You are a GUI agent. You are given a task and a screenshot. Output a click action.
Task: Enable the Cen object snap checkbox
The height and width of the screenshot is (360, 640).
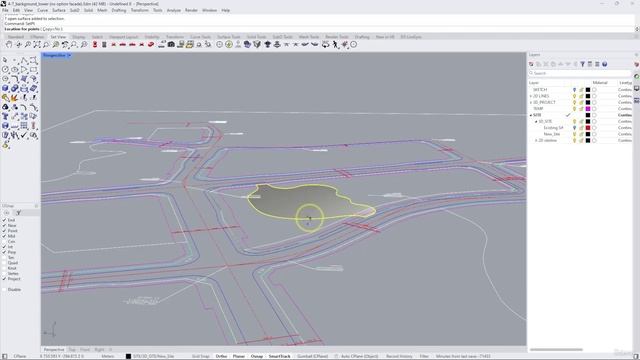click(x=4, y=242)
